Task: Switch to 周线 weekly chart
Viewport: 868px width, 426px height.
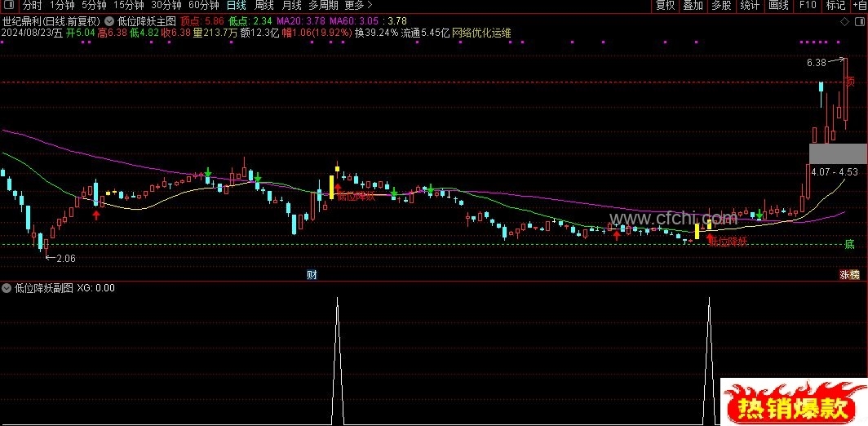Action: click(x=263, y=6)
